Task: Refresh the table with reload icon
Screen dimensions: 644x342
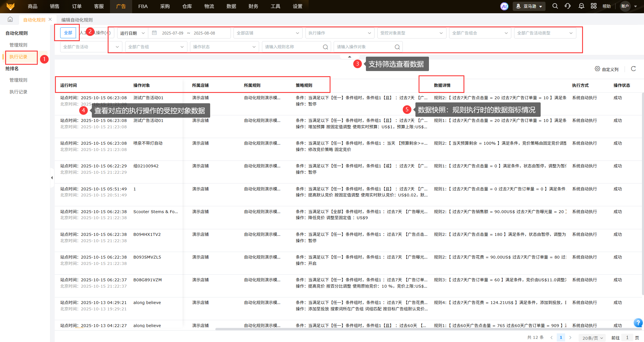Action: pyautogui.click(x=633, y=69)
